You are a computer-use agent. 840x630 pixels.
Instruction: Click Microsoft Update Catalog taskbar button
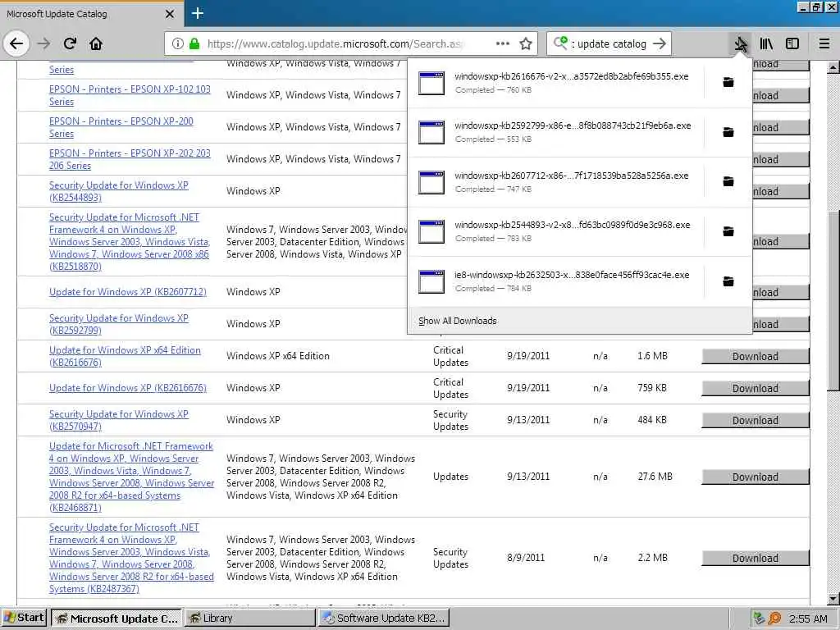click(116, 619)
